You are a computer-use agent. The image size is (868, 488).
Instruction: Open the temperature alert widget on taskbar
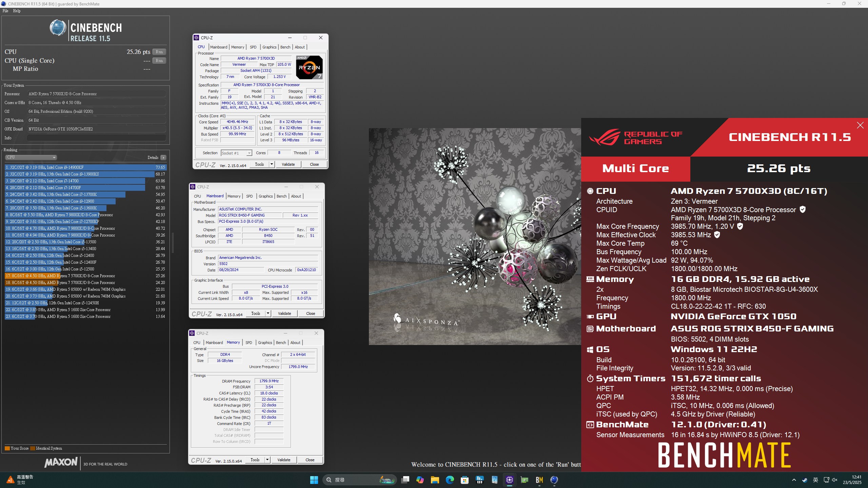20,480
